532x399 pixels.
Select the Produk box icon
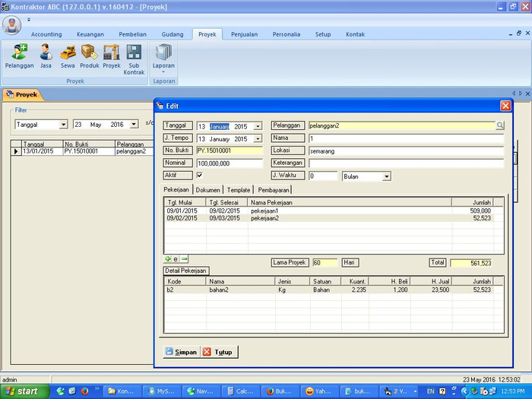pyautogui.click(x=90, y=56)
